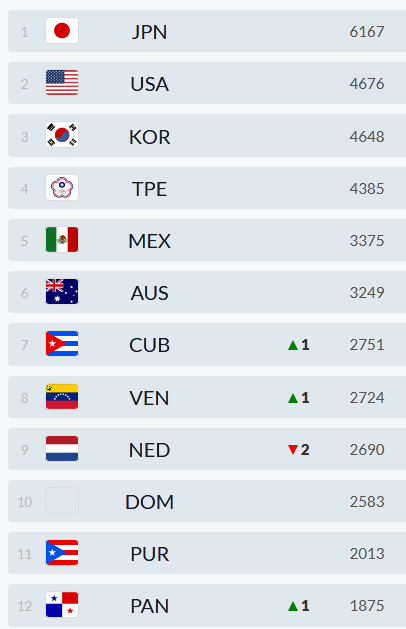The height and width of the screenshot is (629, 406).
Task: Click the 6167 points value for JPN
Action: coord(367,32)
